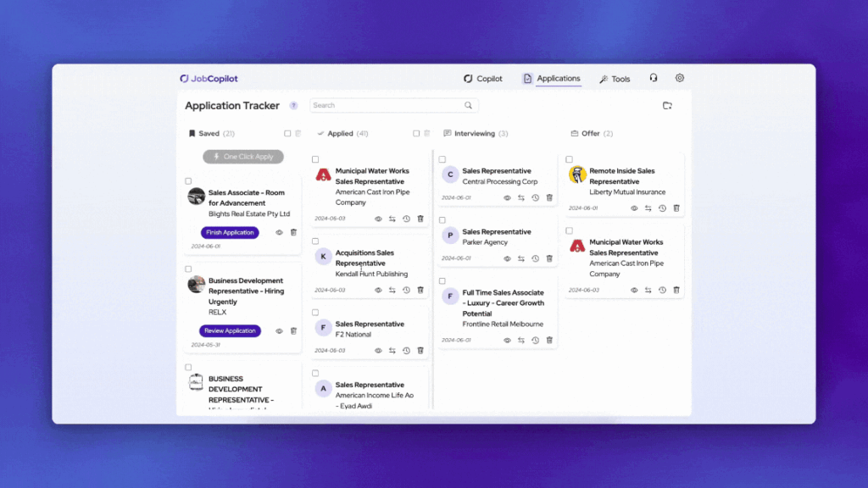Open the headset support icon in header
The height and width of the screenshot is (488, 868).
click(654, 78)
